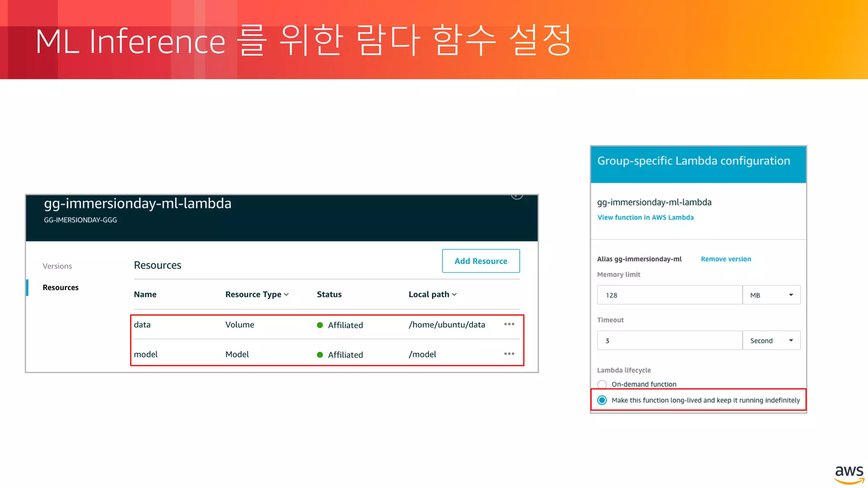Image resolution: width=868 pixels, height=488 pixels.
Task: Select the On-demand function radio button
Action: tap(602, 384)
